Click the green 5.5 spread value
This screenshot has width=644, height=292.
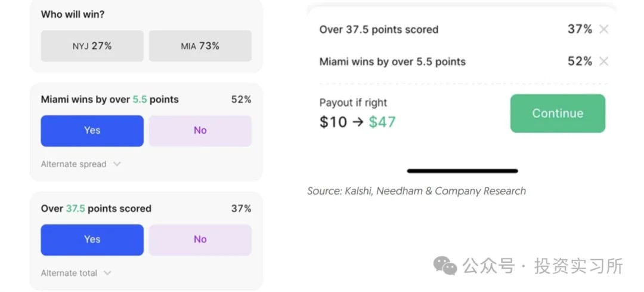(x=140, y=100)
